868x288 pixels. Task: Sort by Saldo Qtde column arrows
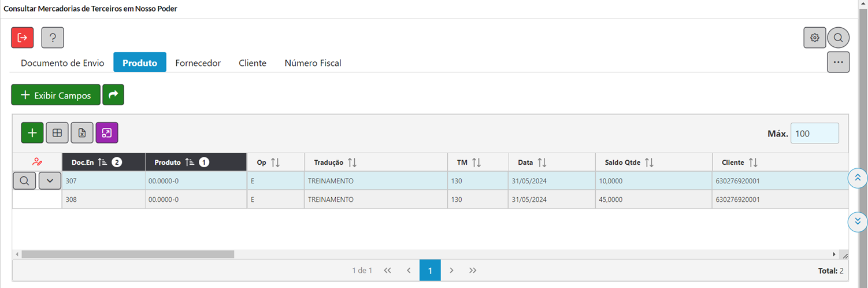click(649, 163)
